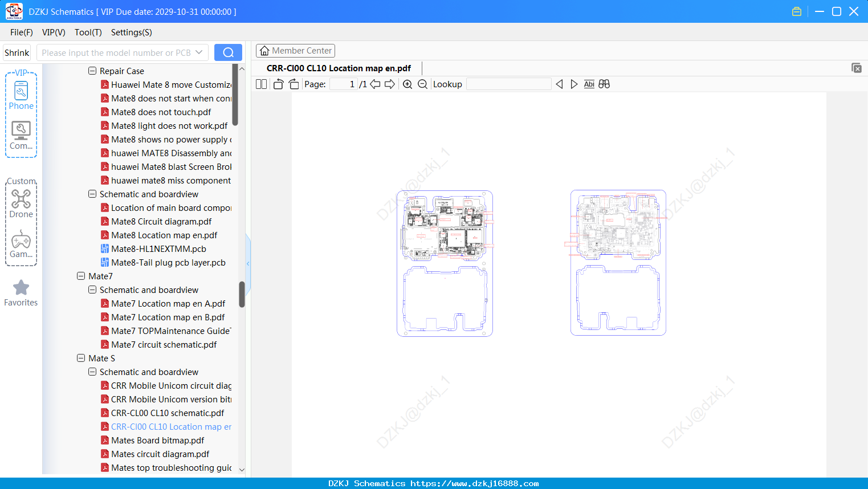Click the Shrink button
The height and width of the screenshot is (489, 868).
[x=17, y=52]
